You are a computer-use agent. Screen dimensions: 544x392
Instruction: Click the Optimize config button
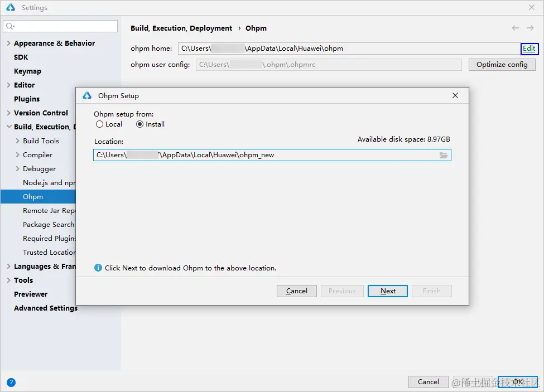pos(502,65)
